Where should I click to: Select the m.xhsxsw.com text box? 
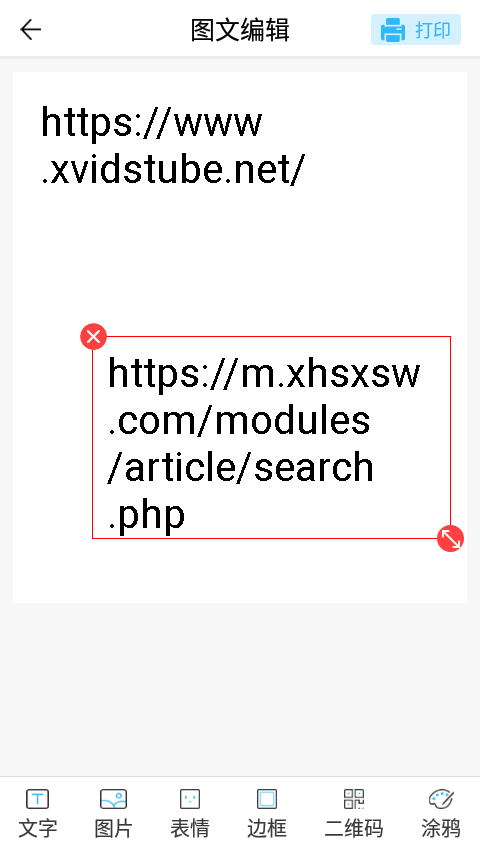tap(271, 437)
